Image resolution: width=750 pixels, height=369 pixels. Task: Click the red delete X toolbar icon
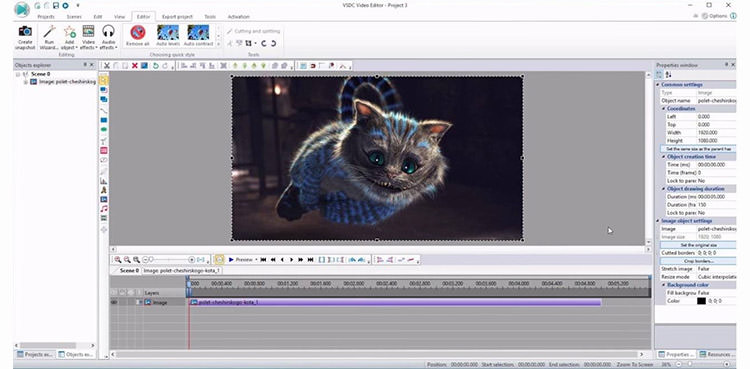pyautogui.click(x=135, y=66)
